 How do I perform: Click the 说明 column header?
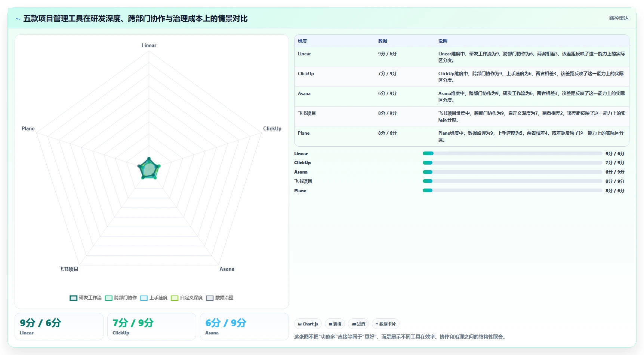(x=443, y=41)
